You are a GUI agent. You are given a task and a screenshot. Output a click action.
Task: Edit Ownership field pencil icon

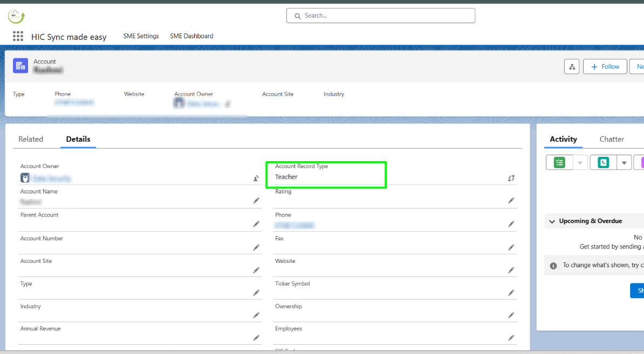(x=511, y=315)
